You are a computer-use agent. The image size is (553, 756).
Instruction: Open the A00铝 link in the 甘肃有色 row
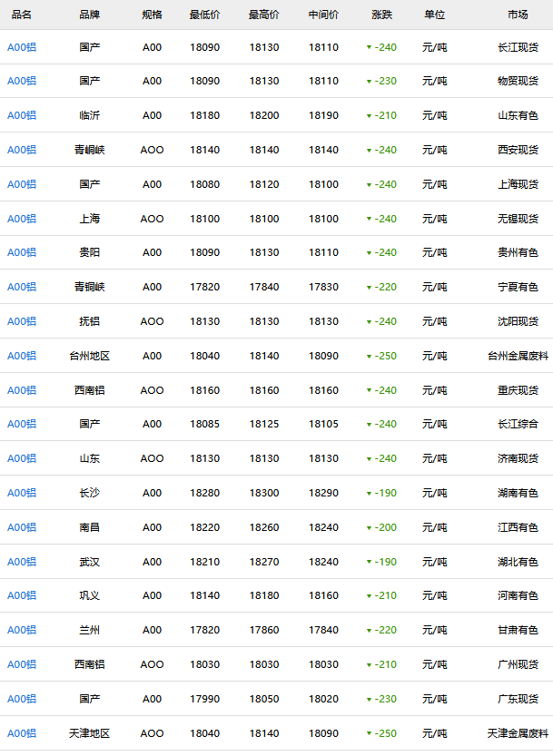[22, 630]
